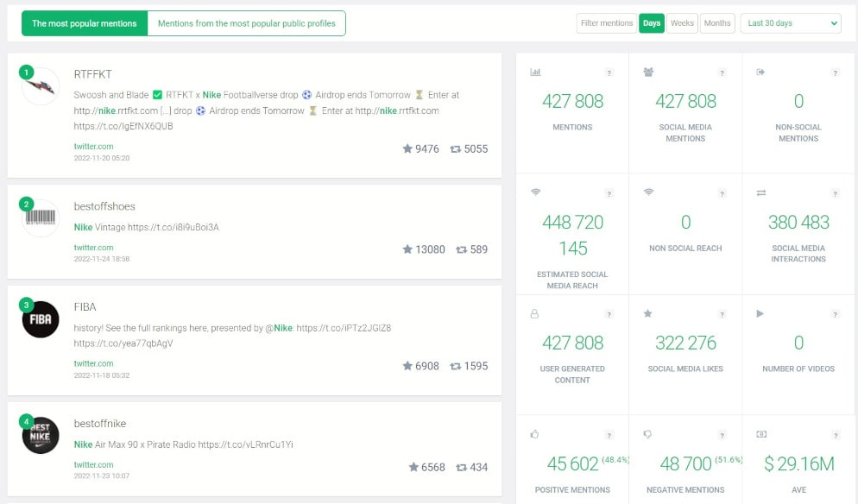Open twitter.com link in bestoffshoes mention
The height and width of the screenshot is (504, 858).
93,248
